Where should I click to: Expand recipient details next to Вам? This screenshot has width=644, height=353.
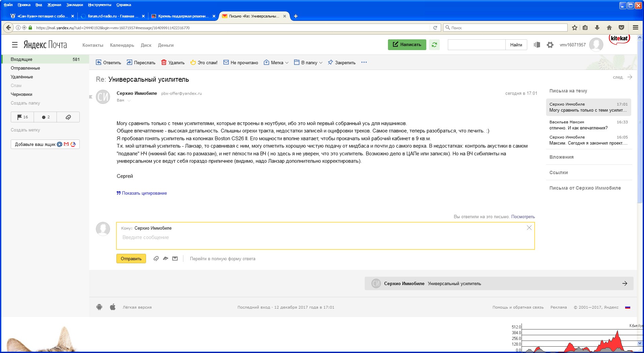tap(129, 101)
